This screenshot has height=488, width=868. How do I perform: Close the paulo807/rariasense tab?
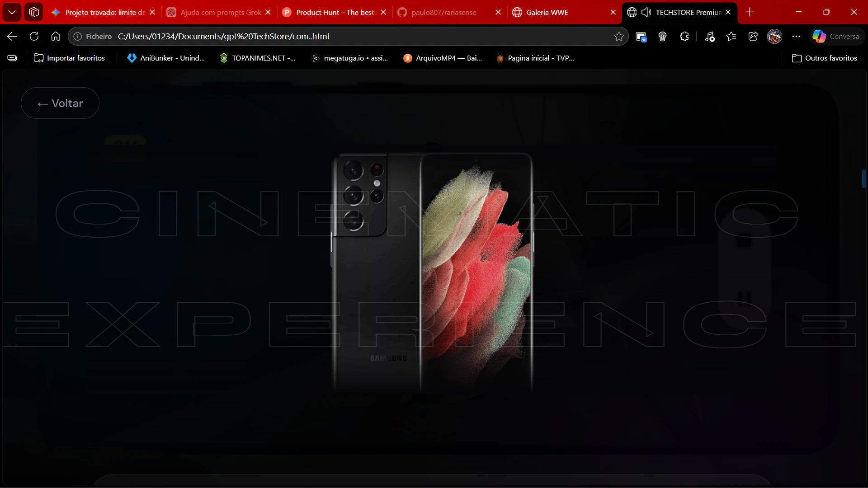pyautogui.click(x=498, y=12)
